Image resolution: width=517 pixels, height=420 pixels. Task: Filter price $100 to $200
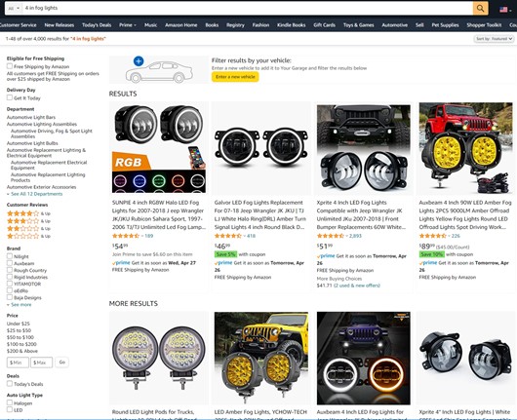coord(21,344)
